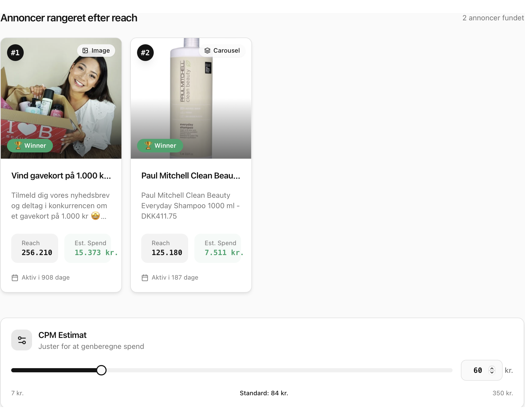Click the 'Paul Mitchell Clean Beauty Everyday Shampoo' description
This screenshot has width=525, height=420.
190,206
